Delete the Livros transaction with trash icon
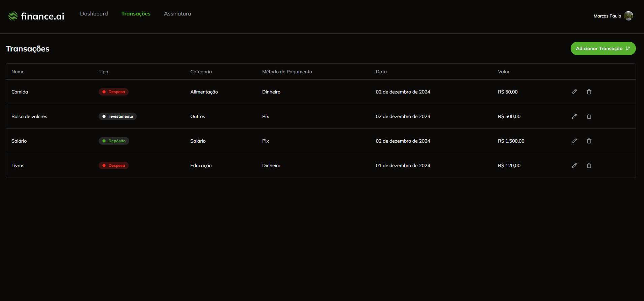This screenshot has width=644, height=301. tap(589, 165)
